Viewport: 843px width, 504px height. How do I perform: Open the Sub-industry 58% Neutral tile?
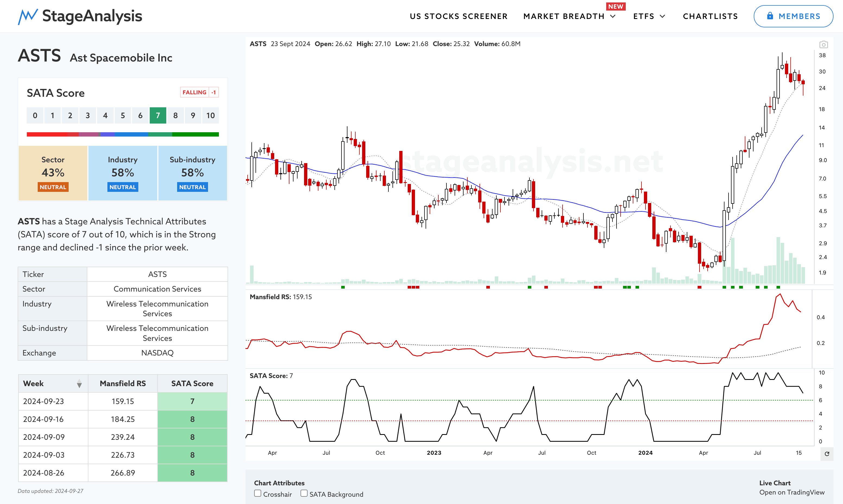192,173
